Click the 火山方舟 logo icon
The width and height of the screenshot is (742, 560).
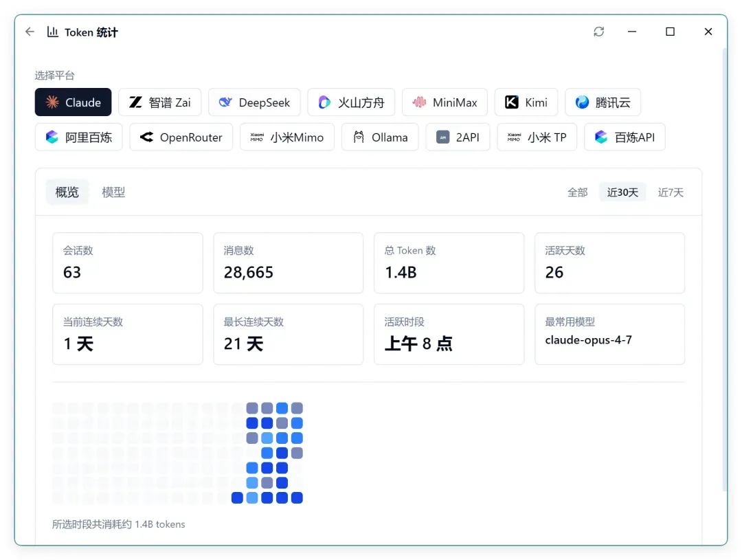[324, 102]
